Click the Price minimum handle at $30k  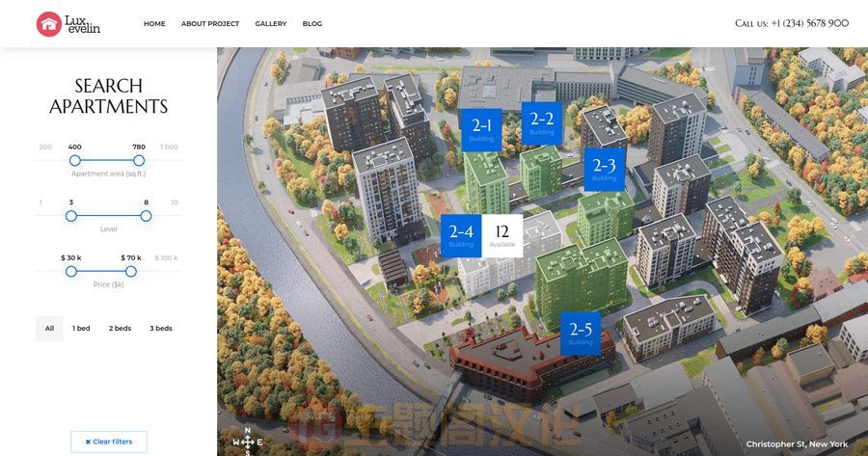pos(70,271)
